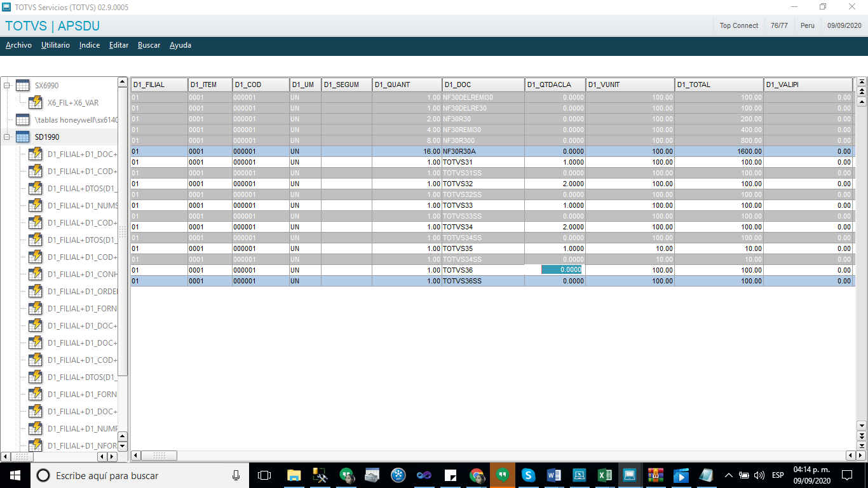Click the grid vertical scroll-to-top arrow
This screenshot has width=868, height=488.
[862, 82]
